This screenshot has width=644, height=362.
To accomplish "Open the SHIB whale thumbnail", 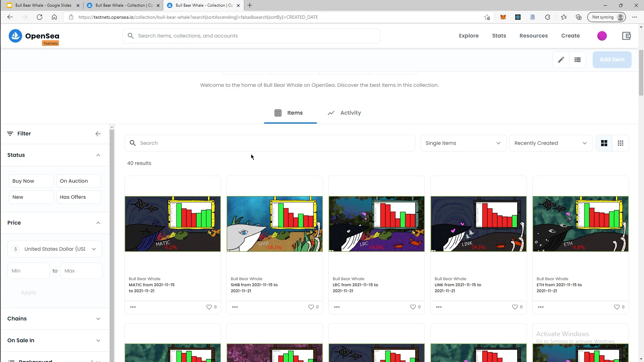I will (x=274, y=224).
